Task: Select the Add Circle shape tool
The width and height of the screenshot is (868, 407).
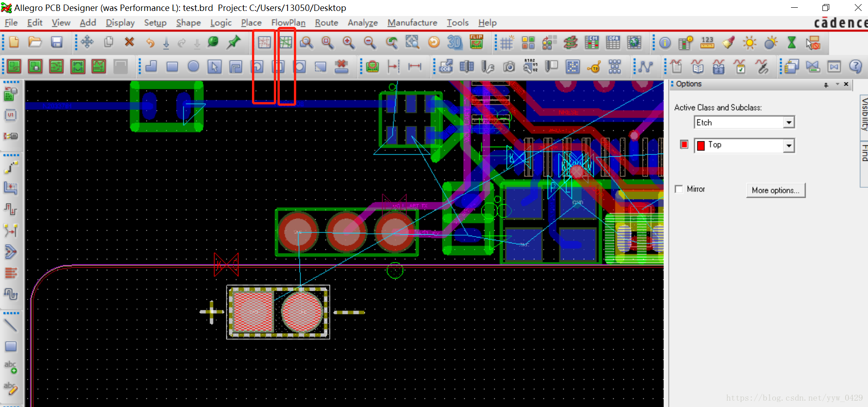Action: point(193,67)
